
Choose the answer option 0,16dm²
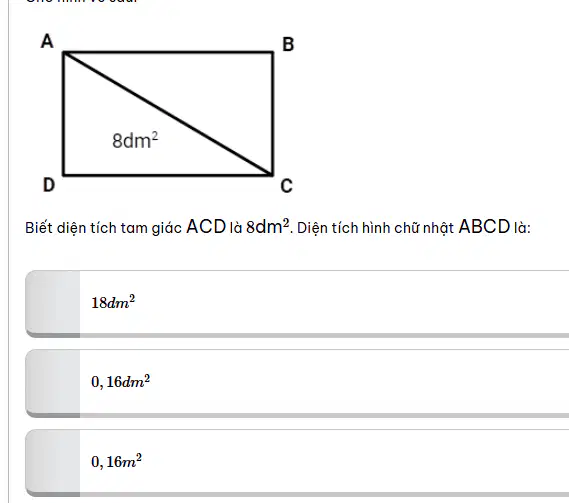(297, 383)
